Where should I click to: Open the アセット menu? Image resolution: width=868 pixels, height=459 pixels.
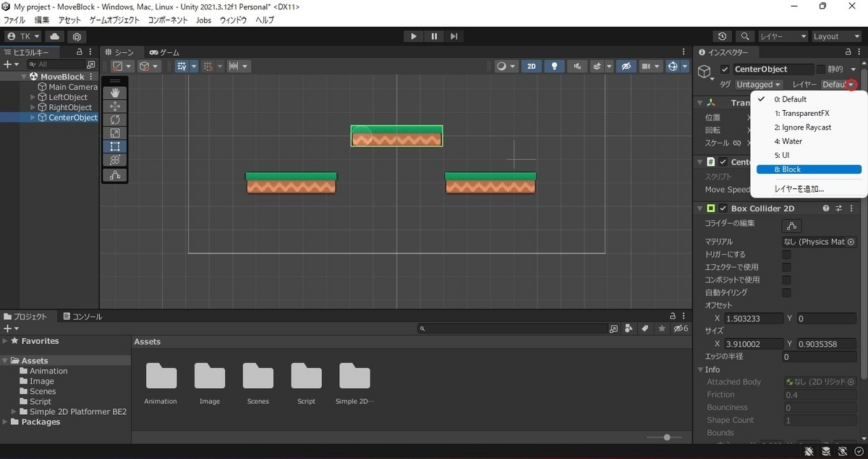click(x=69, y=20)
